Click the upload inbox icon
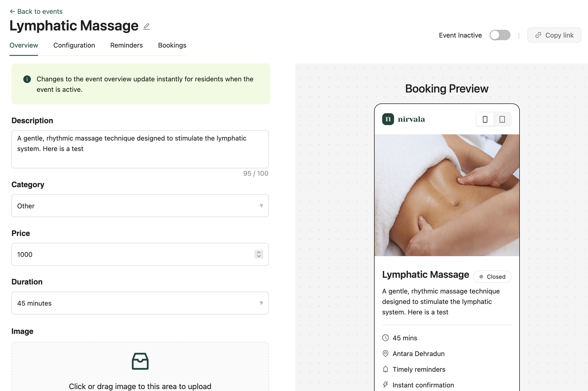This screenshot has width=588, height=391. (140, 361)
